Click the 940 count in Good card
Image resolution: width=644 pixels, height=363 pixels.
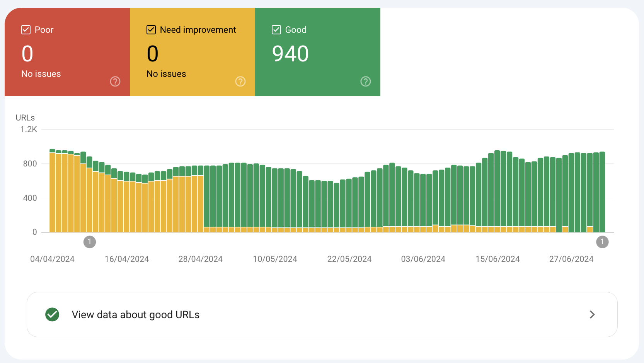tap(290, 54)
